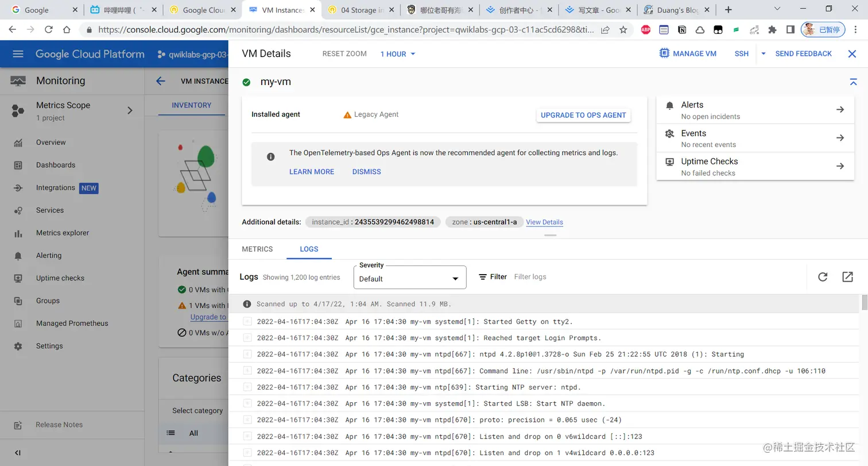868x466 pixels.
Task: Click the address bar URL
Action: coord(346,30)
